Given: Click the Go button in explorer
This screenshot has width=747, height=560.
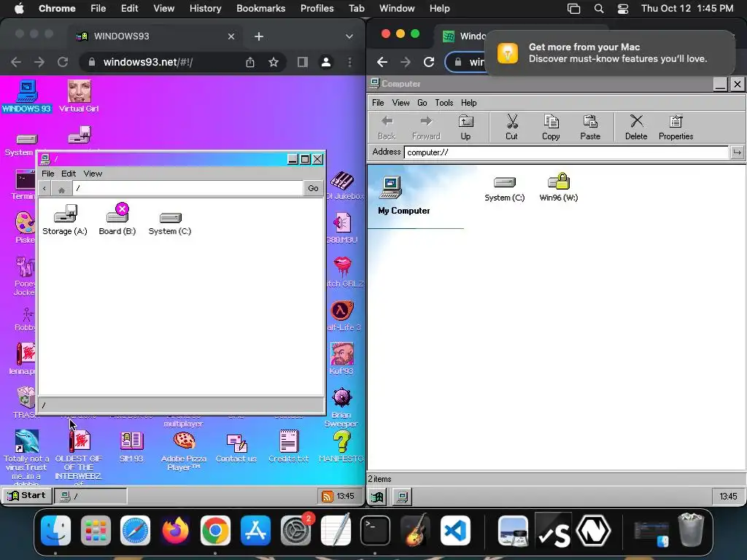Looking at the screenshot, I should point(313,189).
